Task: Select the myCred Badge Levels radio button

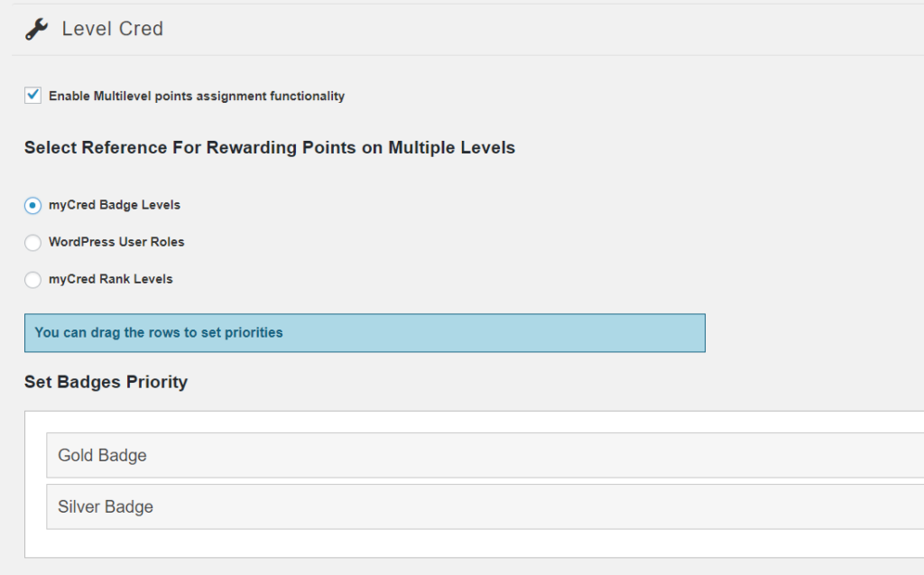Action: click(x=33, y=205)
